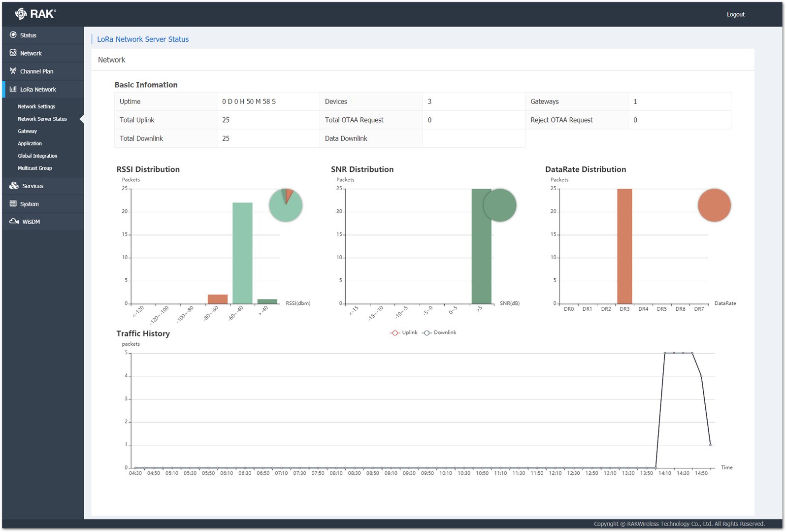Toggle the Uplink legend marker
Viewport: 786px width, 532px height.
click(394, 333)
